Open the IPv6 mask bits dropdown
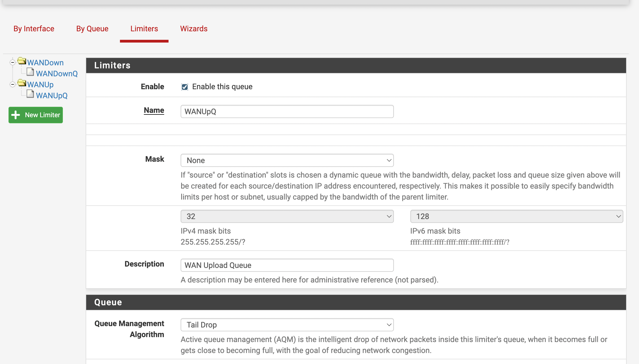 tap(516, 216)
